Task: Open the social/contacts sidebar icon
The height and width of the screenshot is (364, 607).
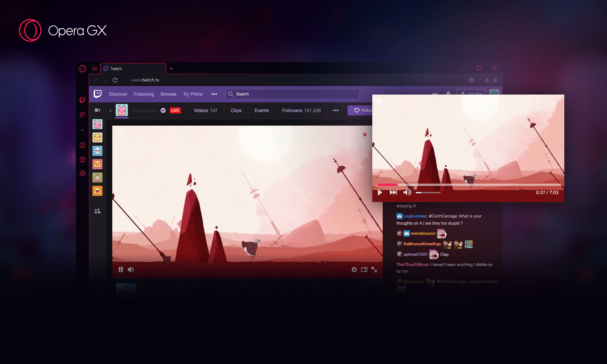Action: (97, 211)
